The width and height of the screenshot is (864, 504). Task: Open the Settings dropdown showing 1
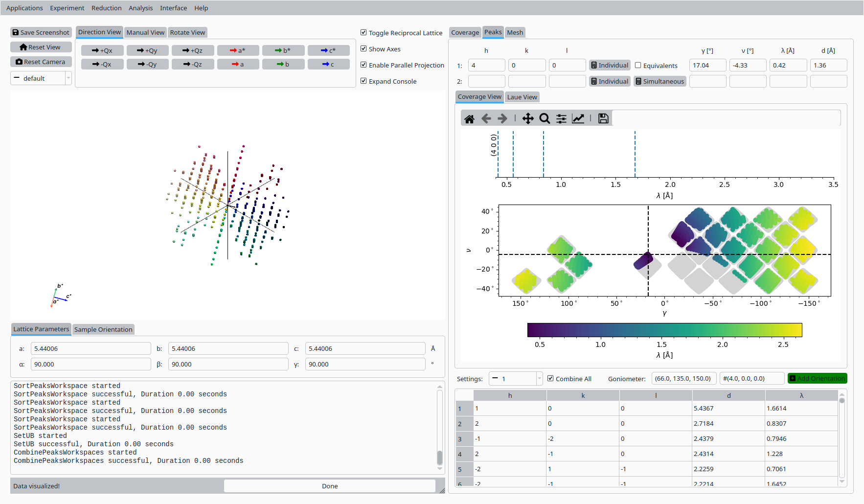coord(516,379)
